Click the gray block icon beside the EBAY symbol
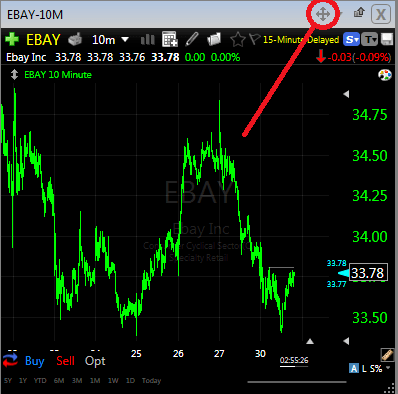 point(75,39)
